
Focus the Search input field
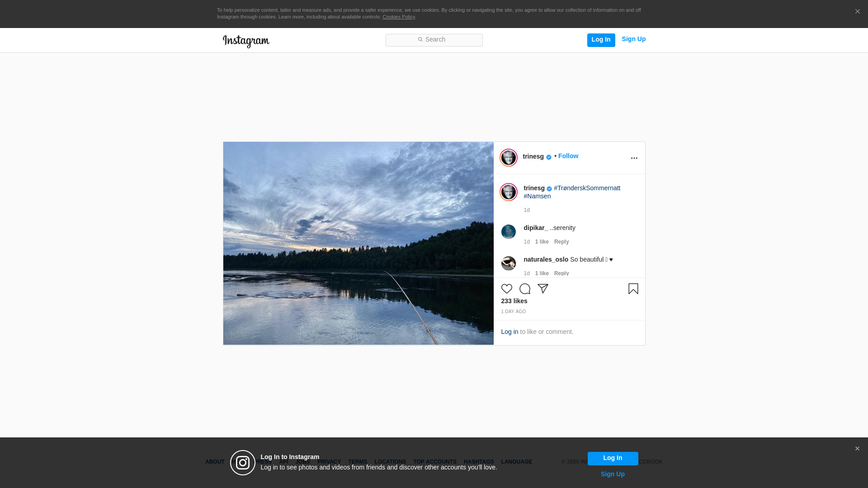pos(434,40)
